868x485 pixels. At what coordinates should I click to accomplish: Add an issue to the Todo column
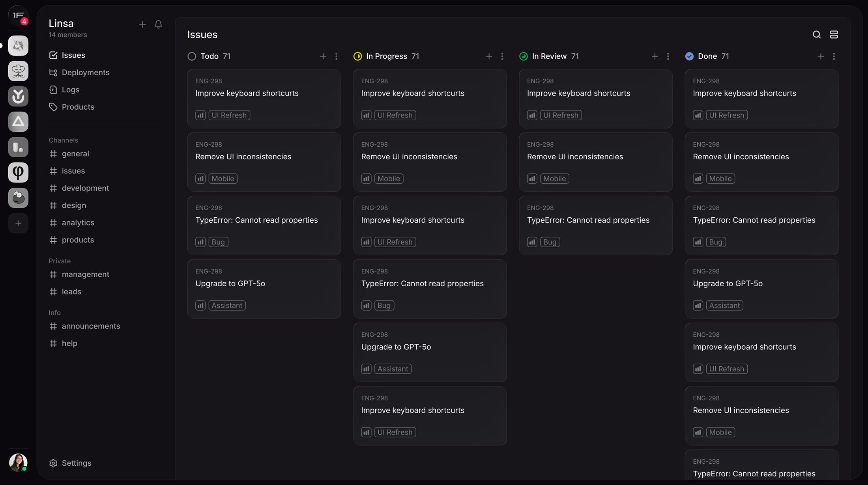pyautogui.click(x=323, y=56)
